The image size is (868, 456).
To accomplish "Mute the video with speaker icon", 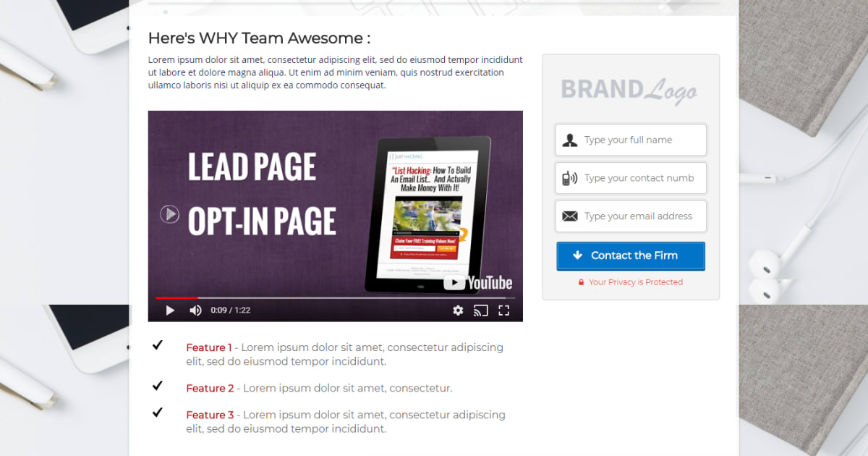I will coord(195,311).
